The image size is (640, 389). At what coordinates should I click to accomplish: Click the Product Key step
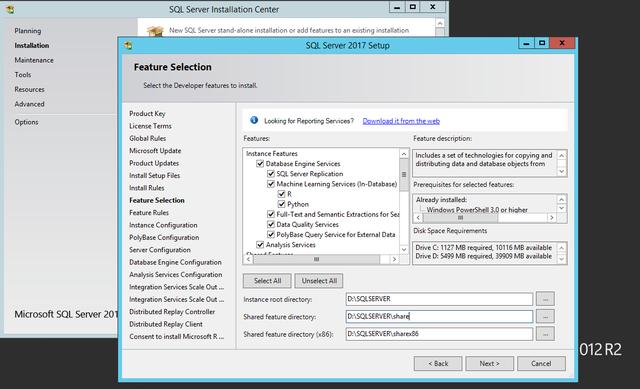147,113
